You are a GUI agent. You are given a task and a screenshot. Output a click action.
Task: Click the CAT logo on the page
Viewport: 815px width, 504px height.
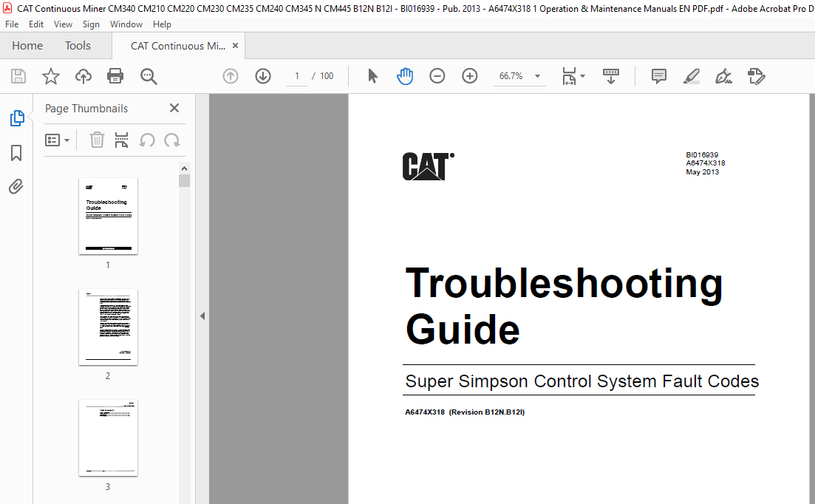[428, 166]
